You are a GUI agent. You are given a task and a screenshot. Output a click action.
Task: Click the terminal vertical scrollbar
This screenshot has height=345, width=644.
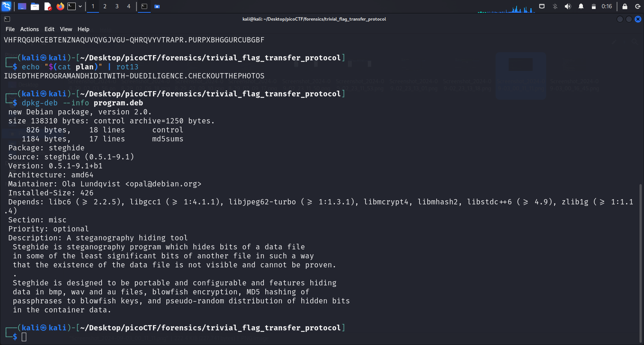coord(641,262)
